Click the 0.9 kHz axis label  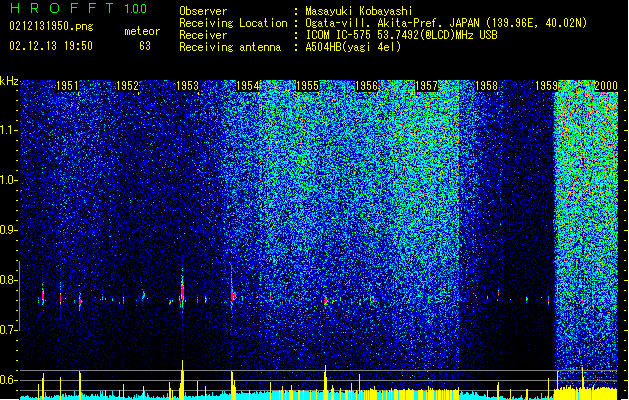[x=8, y=230]
